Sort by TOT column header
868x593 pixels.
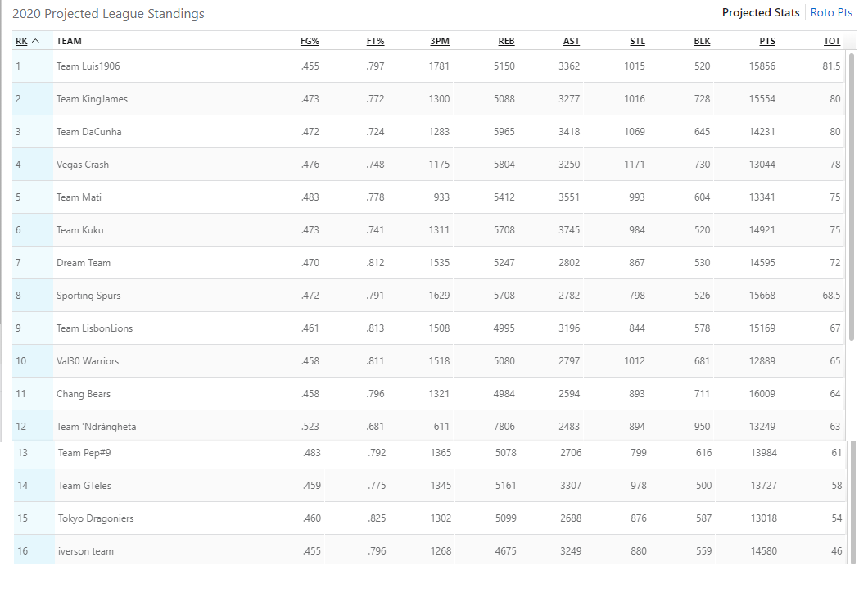click(x=832, y=41)
